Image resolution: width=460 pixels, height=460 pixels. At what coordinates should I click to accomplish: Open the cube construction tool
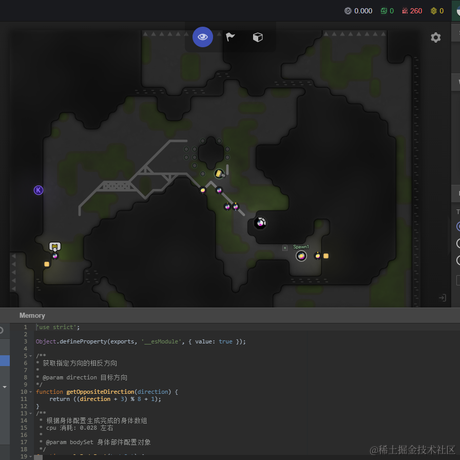[x=258, y=37]
